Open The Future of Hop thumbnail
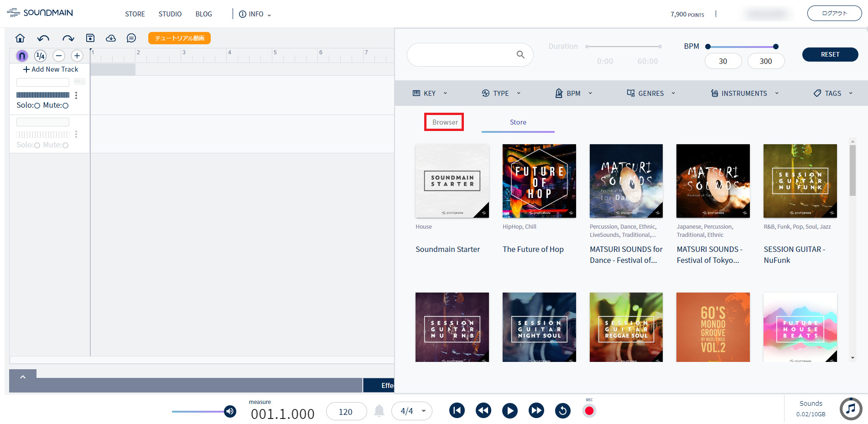Viewport: 868px width, 424px height. point(539,181)
